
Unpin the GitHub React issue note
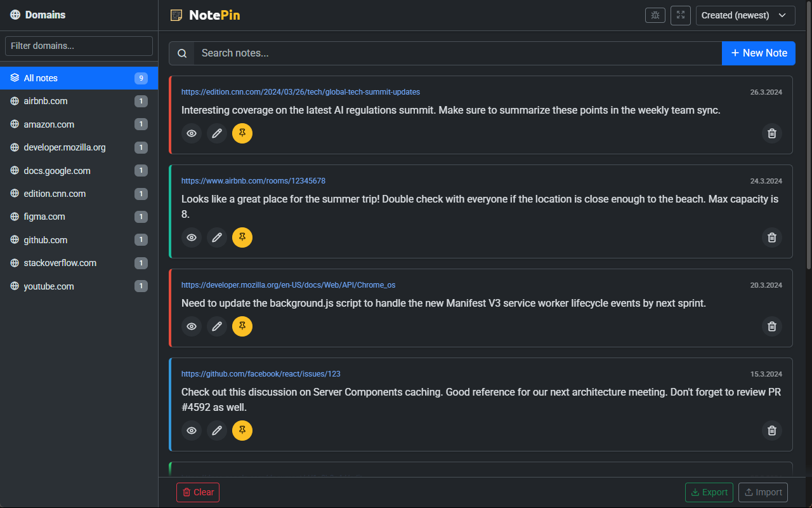coord(242,431)
